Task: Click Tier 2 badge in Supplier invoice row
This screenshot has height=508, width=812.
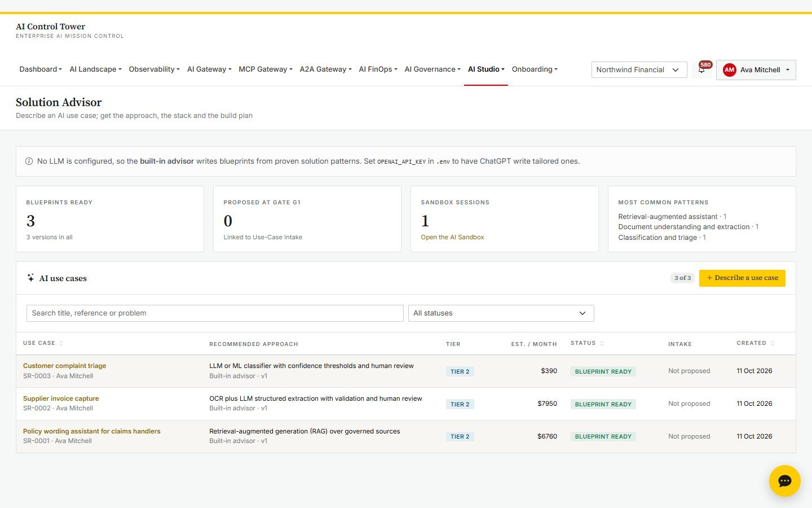Action: (460, 404)
